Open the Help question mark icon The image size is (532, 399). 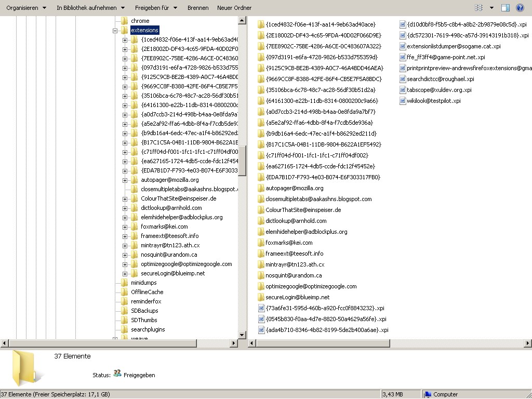pos(520,7)
